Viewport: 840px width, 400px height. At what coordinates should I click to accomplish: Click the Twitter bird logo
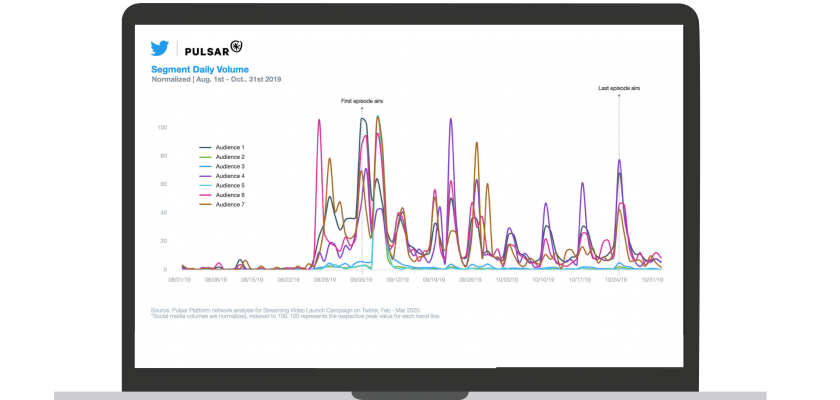click(x=160, y=48)
